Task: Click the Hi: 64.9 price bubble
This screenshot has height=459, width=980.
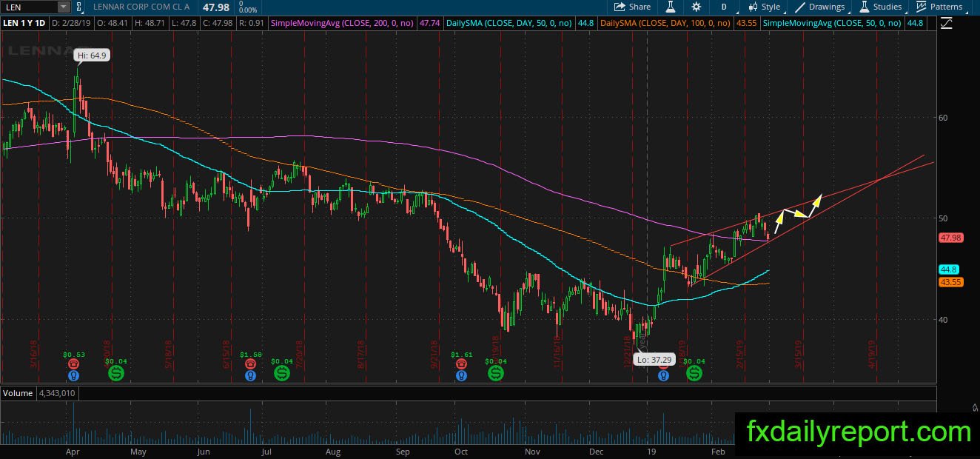Action: tap(93, 56)
